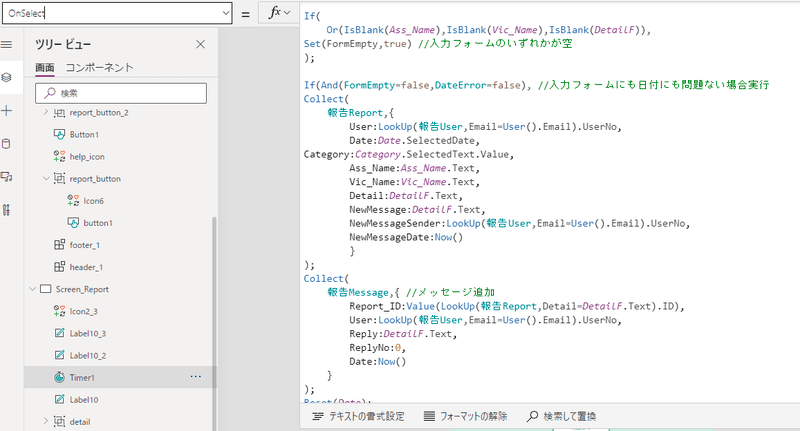The width and height of the screenshot is (800, 431).
Task: Click NewMessageDate:Now() in formula
Action: (x=406, y=237)
